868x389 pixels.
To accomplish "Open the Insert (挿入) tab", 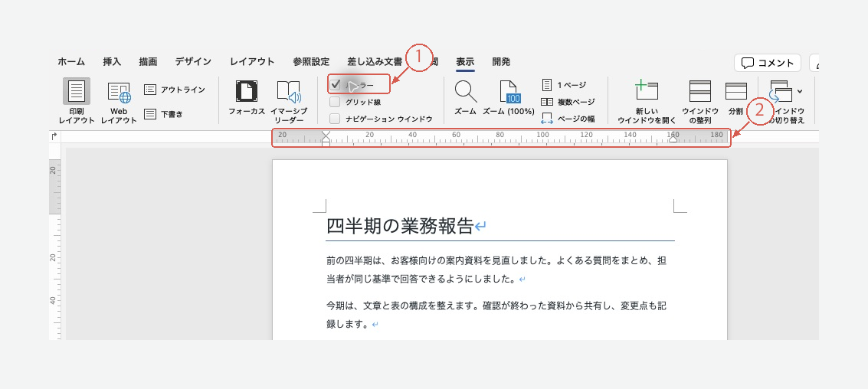I will click(x=112, y=62).
